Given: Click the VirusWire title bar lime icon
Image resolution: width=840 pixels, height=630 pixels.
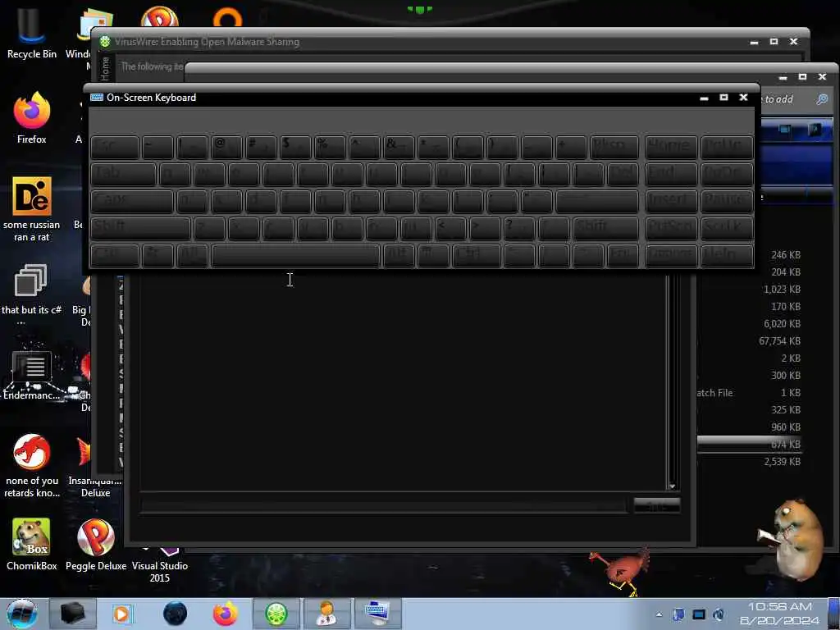Looking at the screenshot, I should click(105, 41).
